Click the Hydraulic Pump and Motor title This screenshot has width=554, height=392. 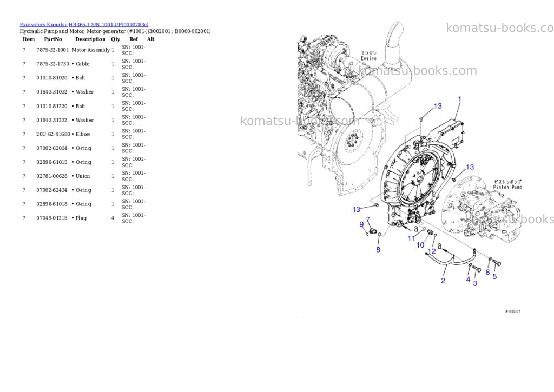(x=115, y=31)
